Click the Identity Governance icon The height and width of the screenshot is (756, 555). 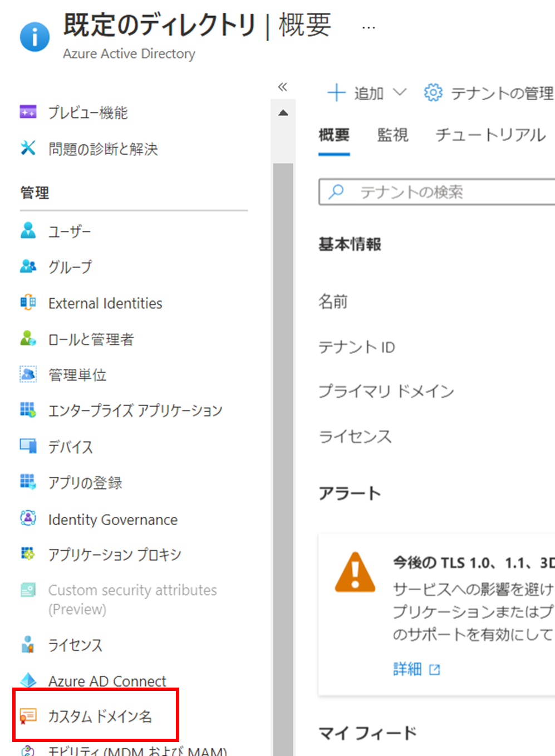click(x=28, y=518)
